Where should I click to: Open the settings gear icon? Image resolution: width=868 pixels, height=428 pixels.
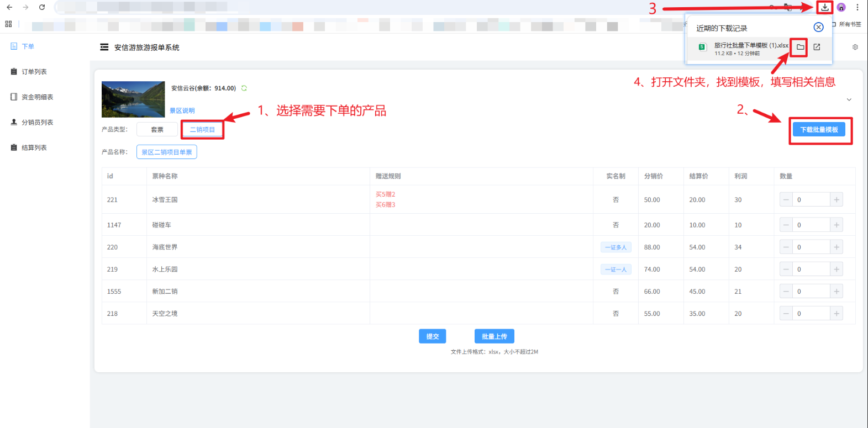point(855,47)
